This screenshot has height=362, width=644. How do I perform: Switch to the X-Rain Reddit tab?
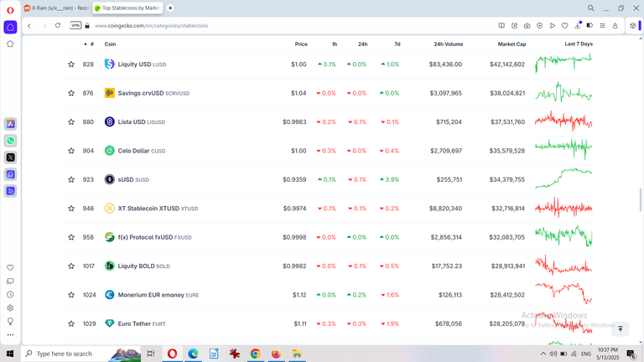tap(57, 8)
